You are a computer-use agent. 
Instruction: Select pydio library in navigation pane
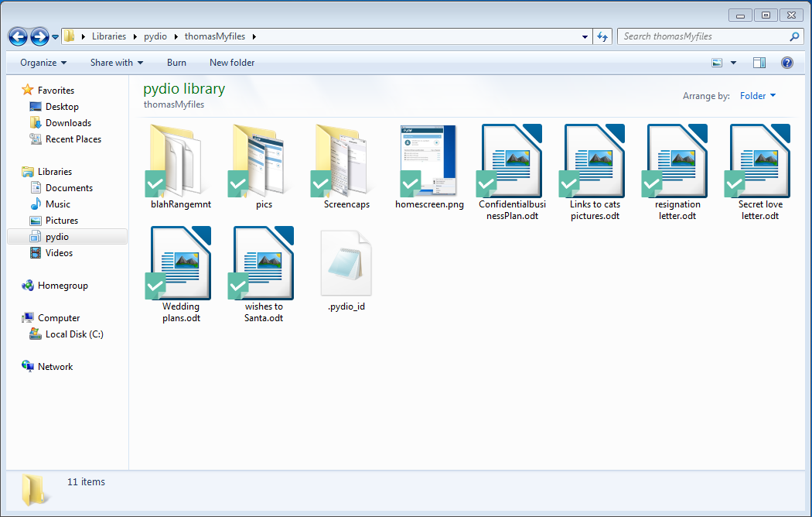point(67,237)
